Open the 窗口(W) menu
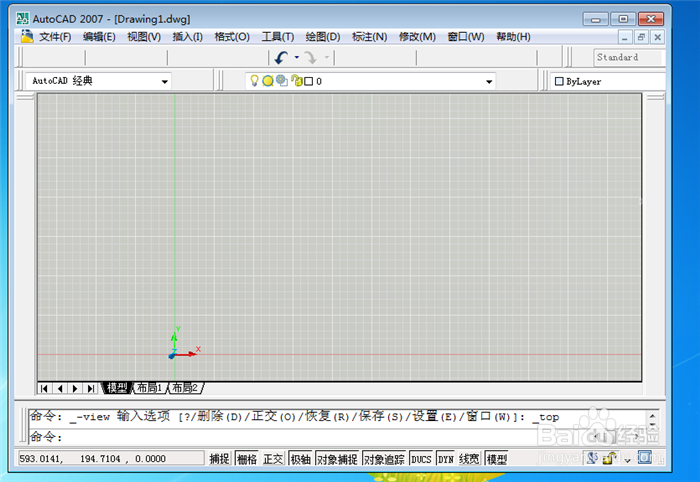This screenshot has height=482, width=700. 466,37
